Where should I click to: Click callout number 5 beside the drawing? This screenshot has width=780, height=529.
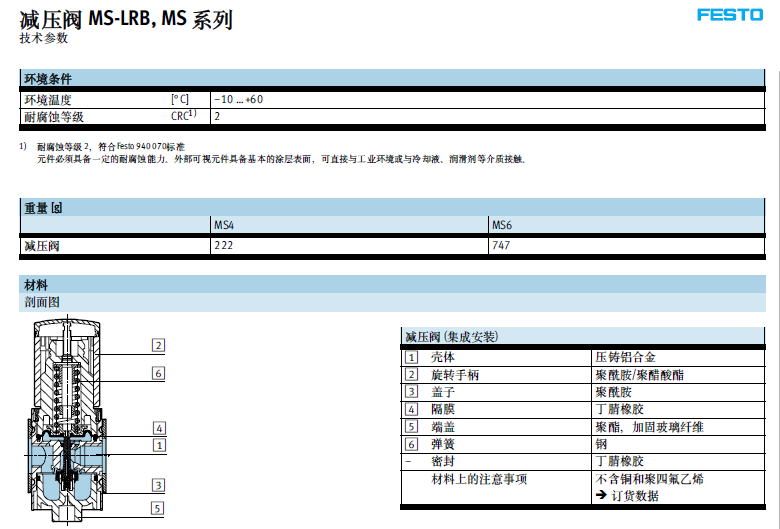158,508
